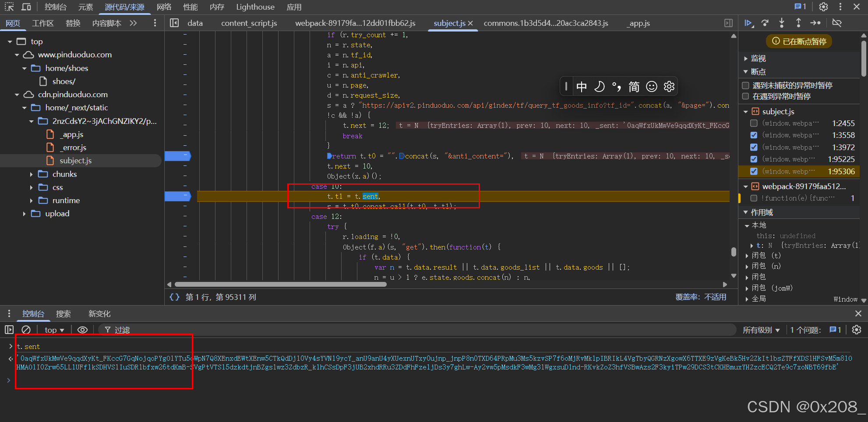Screen dimensions: 868x422
Task: Expand the upload folder
Action: pyautogui.click(x=24, y=214)
